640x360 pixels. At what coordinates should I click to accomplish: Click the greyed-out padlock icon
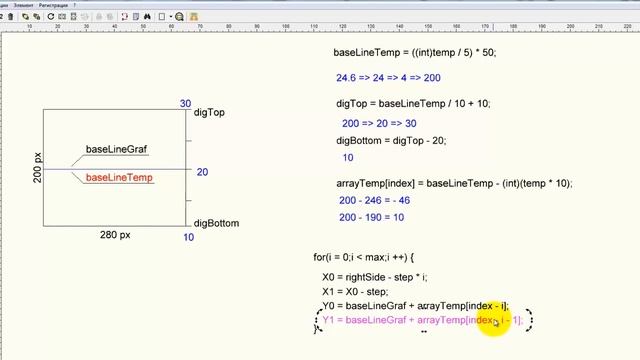[x=98, y=17]
